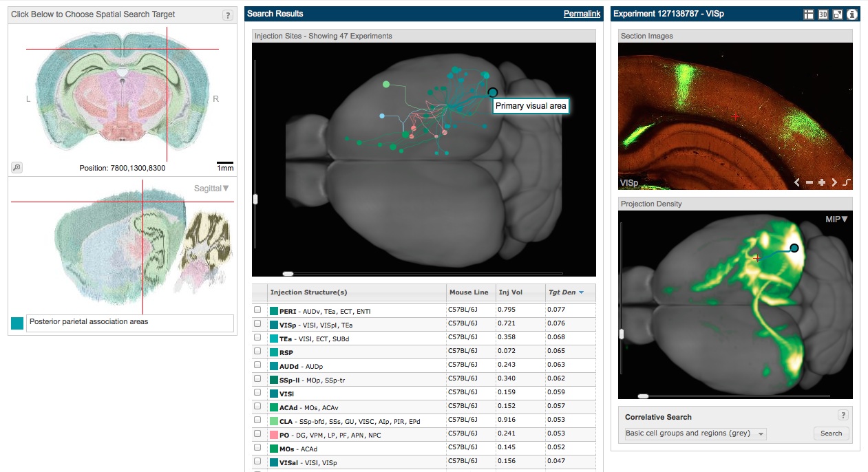Open experiment in new window icon

click(x=837, y=14)
